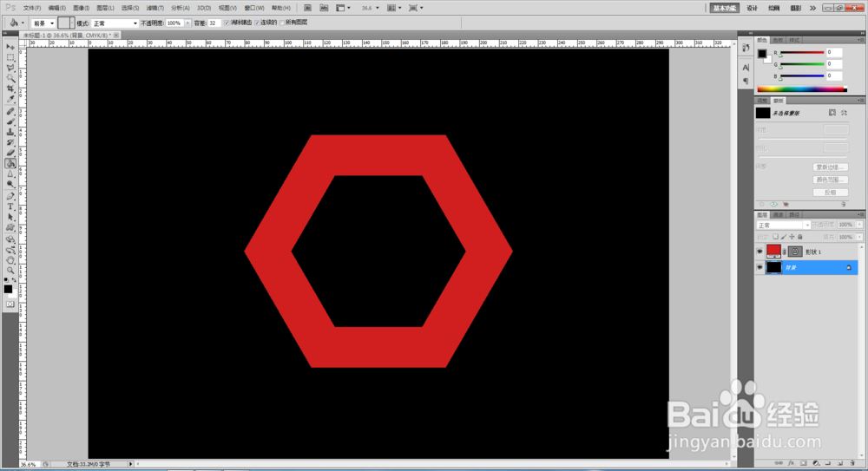The height and width of the screenshot is (471, 868).
Task: Click the color spectrum ramp
Action: click(x=801, y=88)
